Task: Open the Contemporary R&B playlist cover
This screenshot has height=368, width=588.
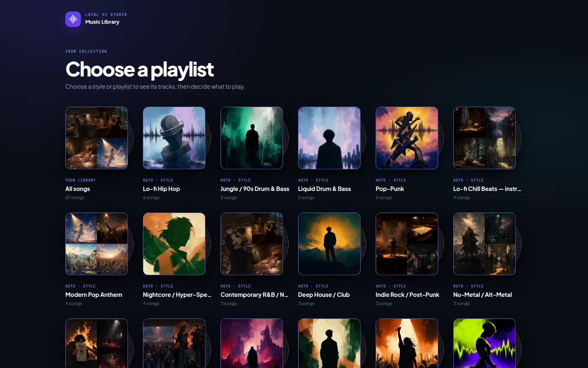Action: click(x=252, y=244)
